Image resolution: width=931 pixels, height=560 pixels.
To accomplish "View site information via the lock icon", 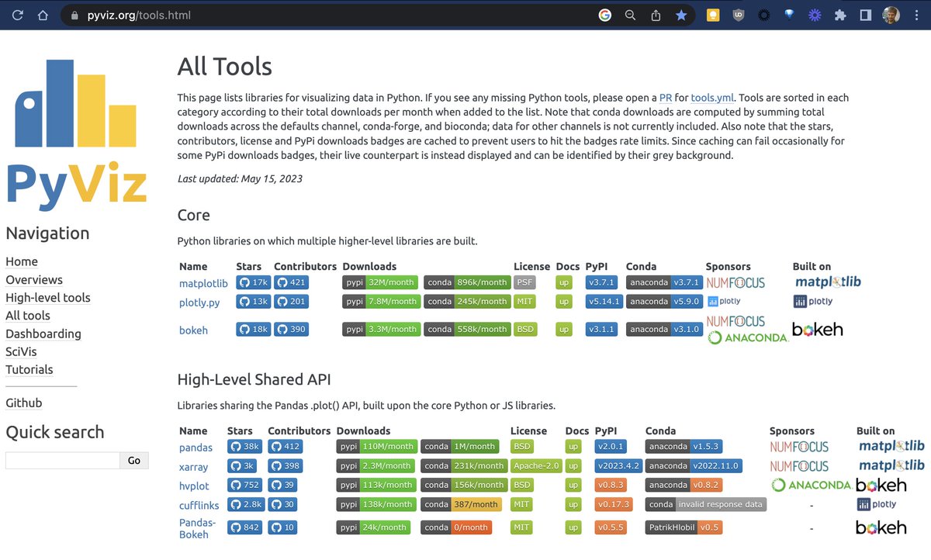I will 74,16.
